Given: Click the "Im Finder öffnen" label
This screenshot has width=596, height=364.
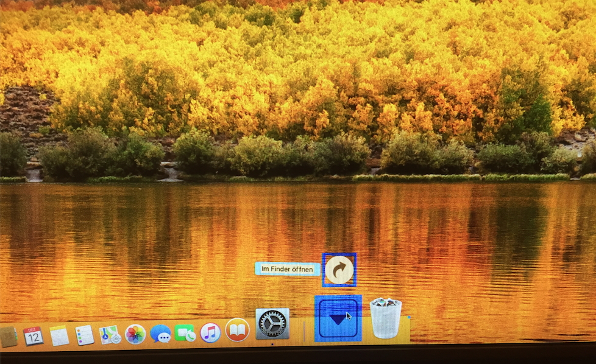Looking at the screenshot, I should pyautogui.click(x=288, y=269).
